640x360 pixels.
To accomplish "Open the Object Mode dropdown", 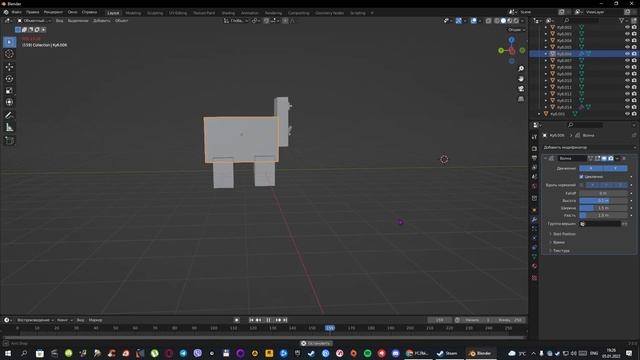I will (x=34, y=20).
